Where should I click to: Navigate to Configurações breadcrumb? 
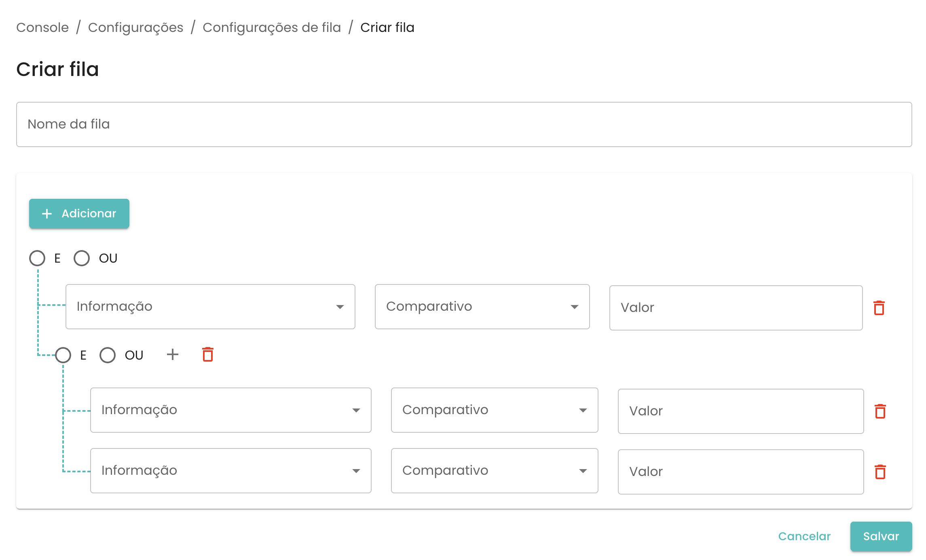click(x=135, y=27)
